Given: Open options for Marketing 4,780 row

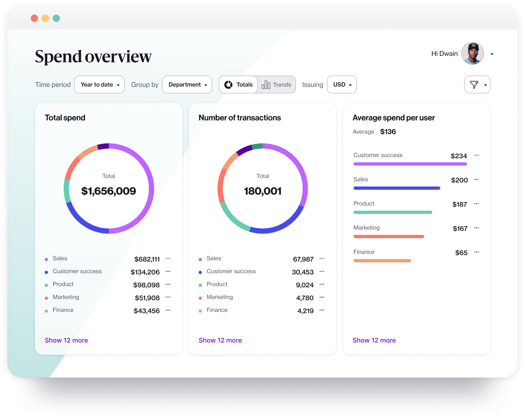Looking at the screenshot, I should (x=322, y=297).
